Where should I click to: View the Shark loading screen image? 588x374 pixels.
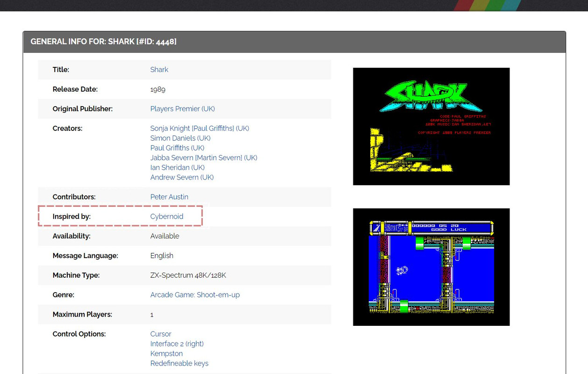click(431, 126)
